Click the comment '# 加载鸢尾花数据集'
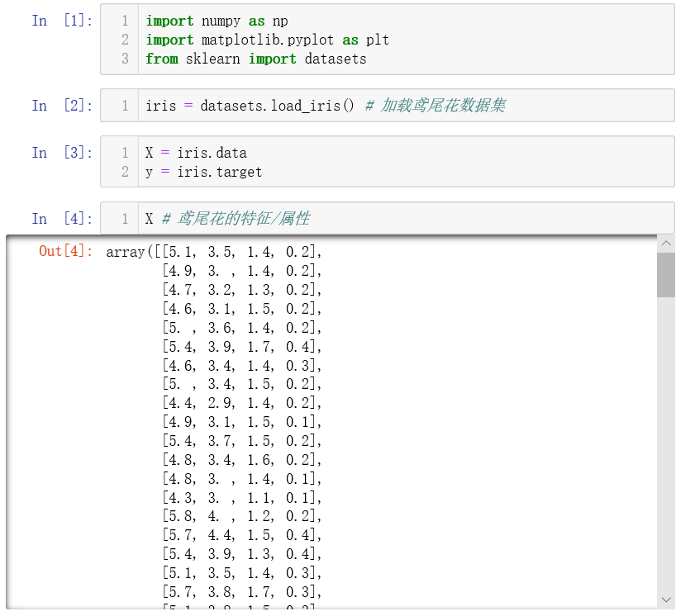 pos(436,106)
